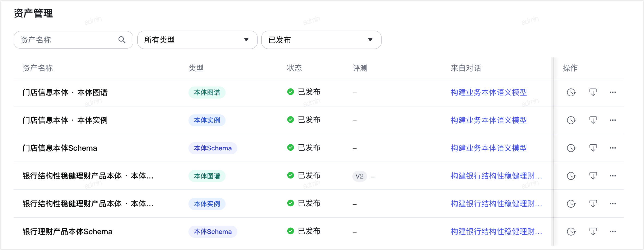
Task: Show history clock icon for 门店信息本体Schema
Action: coord(571,148)
